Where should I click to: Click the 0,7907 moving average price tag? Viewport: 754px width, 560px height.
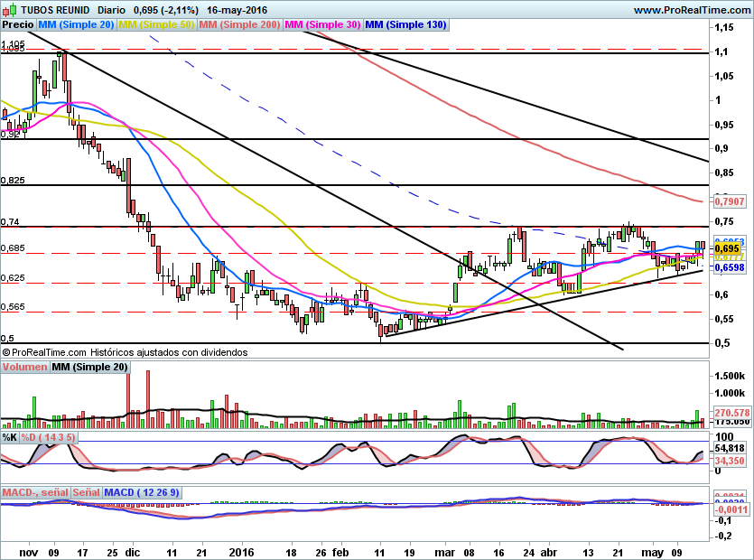coord(731,201)
